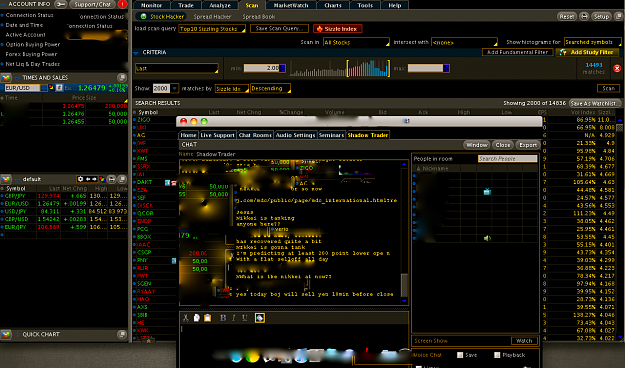Click the Save Scan Query button
Image resolution: width=625 pixels, height=368 pixels.
(279, 28)
